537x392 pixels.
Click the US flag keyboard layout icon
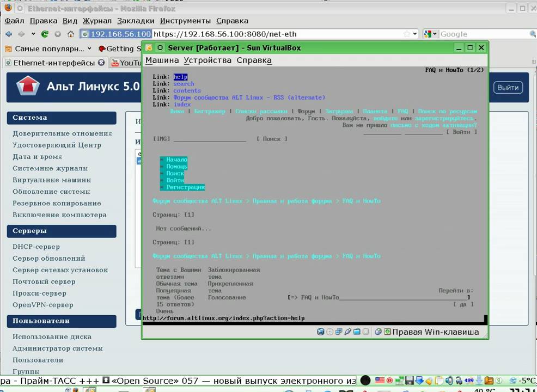pos(380,381)
